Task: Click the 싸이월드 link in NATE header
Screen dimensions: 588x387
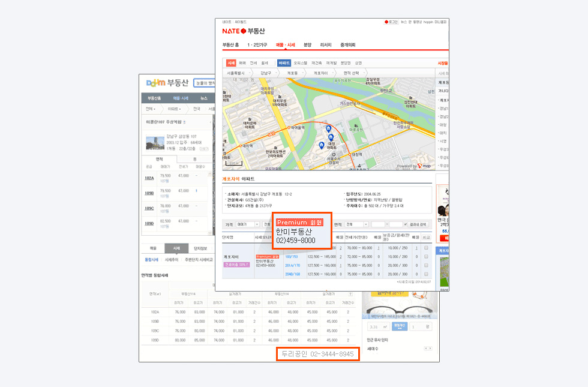Action: coord(241,22)
